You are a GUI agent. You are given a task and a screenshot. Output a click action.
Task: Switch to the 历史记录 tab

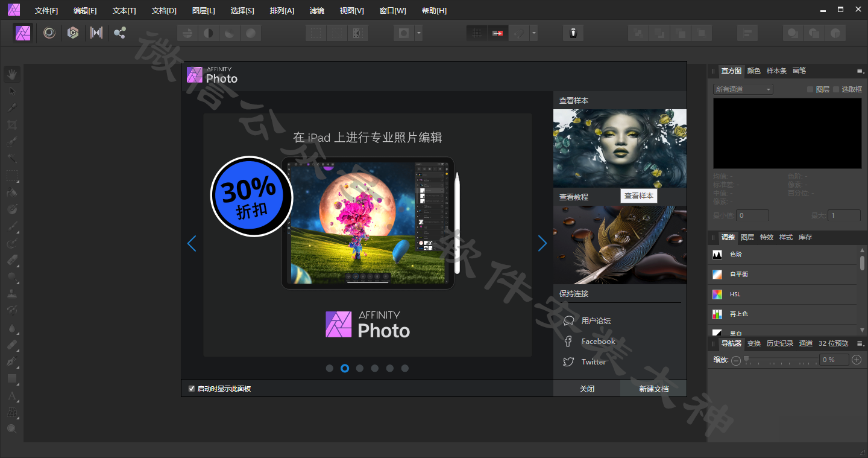click(779, 344)
